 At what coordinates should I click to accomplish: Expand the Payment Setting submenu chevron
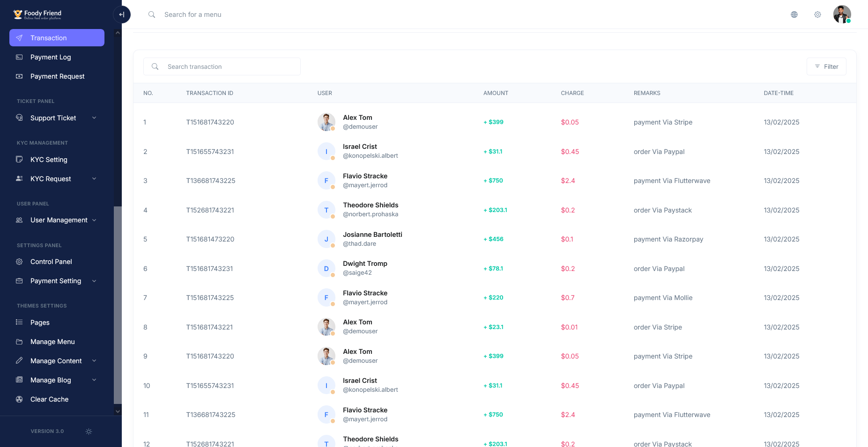pyautogui.click(x=94, y=281)
